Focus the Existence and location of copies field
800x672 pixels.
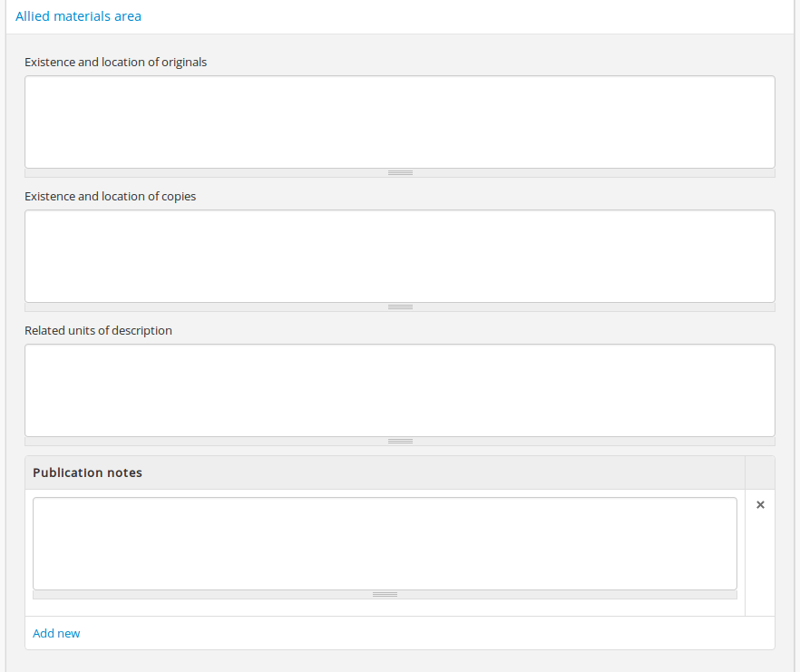point(399,256)
